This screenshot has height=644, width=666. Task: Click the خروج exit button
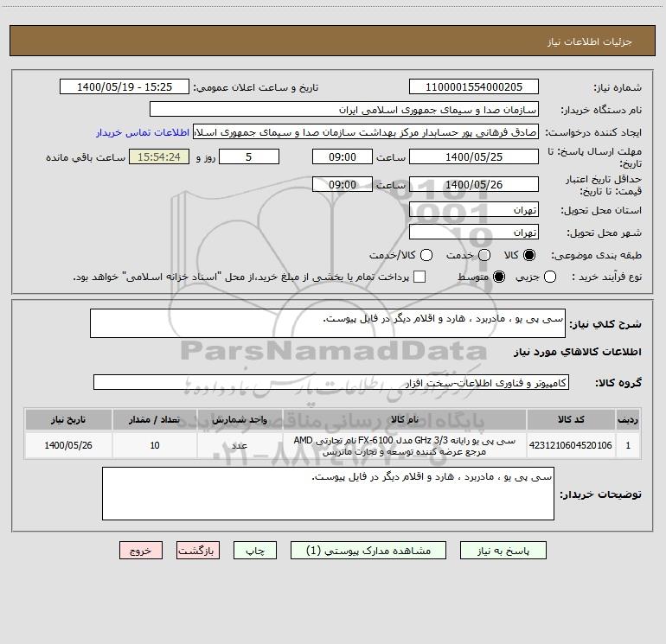coord(141,551)
